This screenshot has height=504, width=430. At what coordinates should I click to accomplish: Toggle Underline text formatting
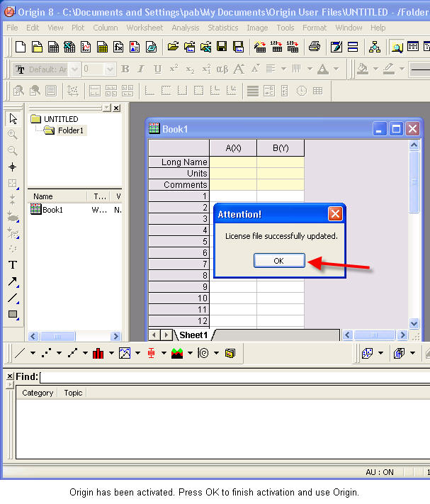(157, 69)
